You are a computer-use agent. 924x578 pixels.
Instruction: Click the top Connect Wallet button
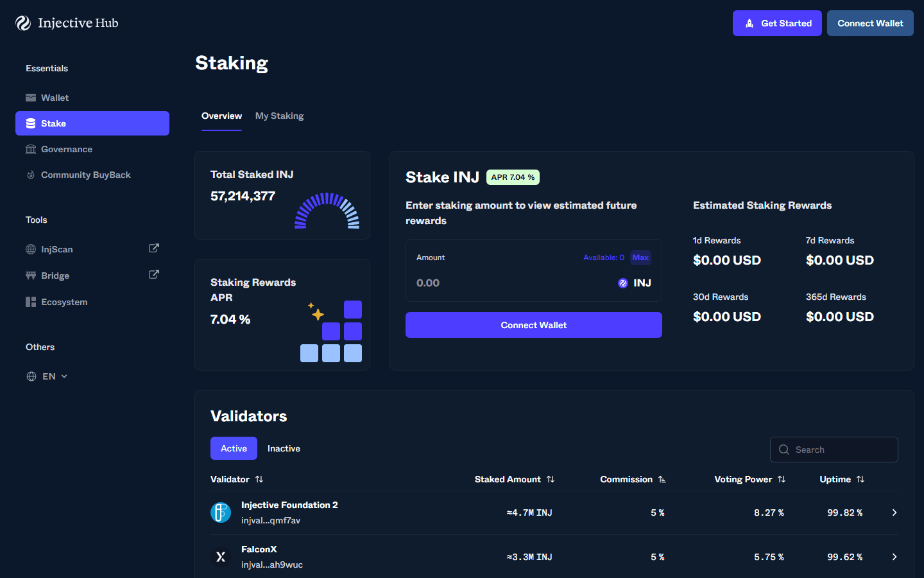click(x=870, y=23)
